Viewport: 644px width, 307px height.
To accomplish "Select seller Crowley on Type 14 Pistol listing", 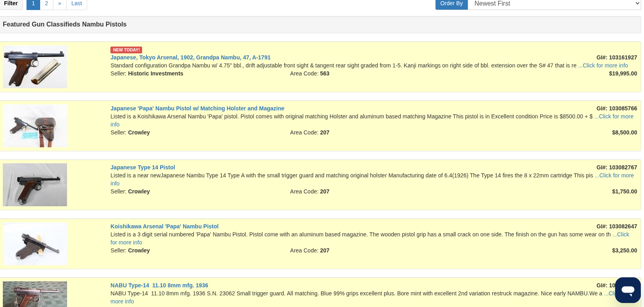I will [x=139, y=191].
